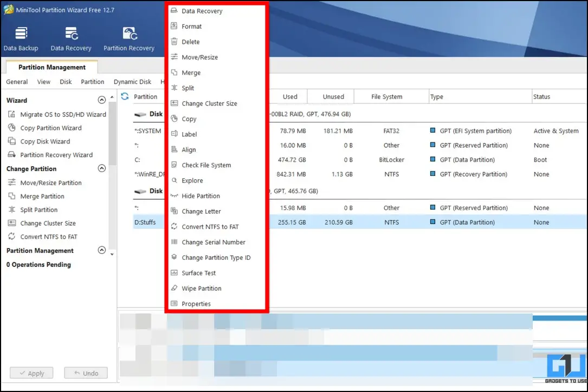Sort by the Type column header
Image resolution: width=588 pixels, height=392 pixels.
(480, 96)
